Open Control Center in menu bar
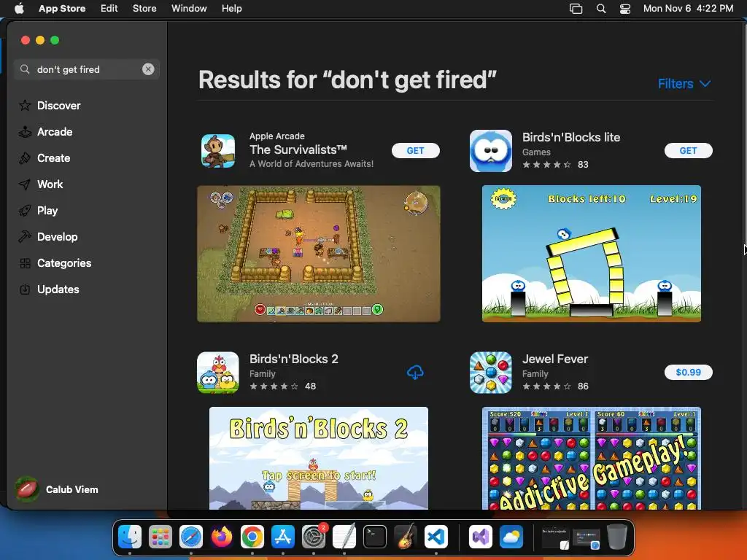The image size is (747, 560). (625, 8)
